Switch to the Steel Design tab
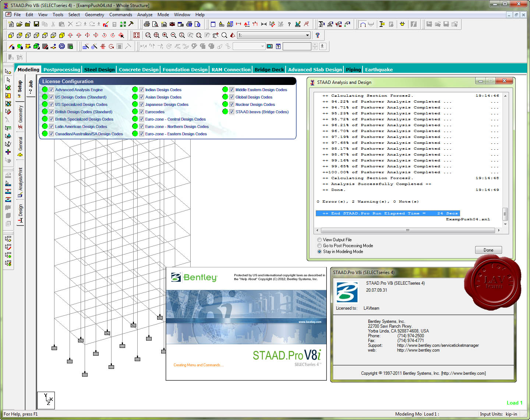This screenshot has width=530, height=420. pos(99,70)
